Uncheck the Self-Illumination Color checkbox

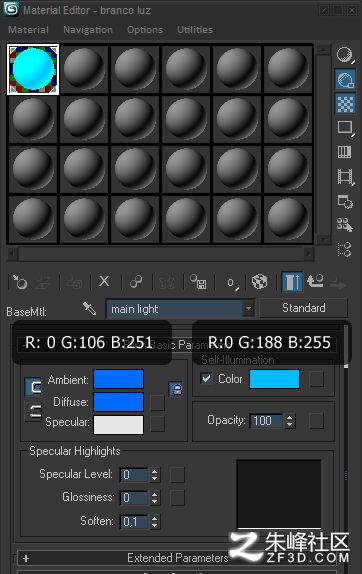[206, 378]
